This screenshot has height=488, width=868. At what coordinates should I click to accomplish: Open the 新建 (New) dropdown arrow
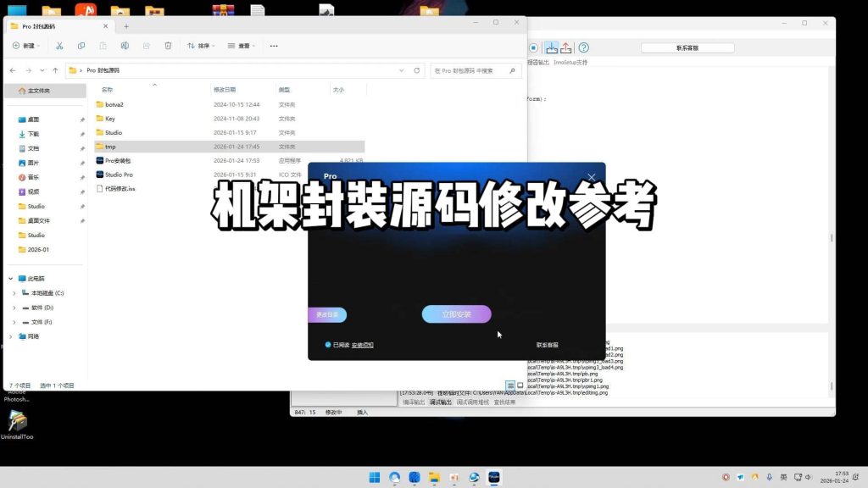point(36,46)
